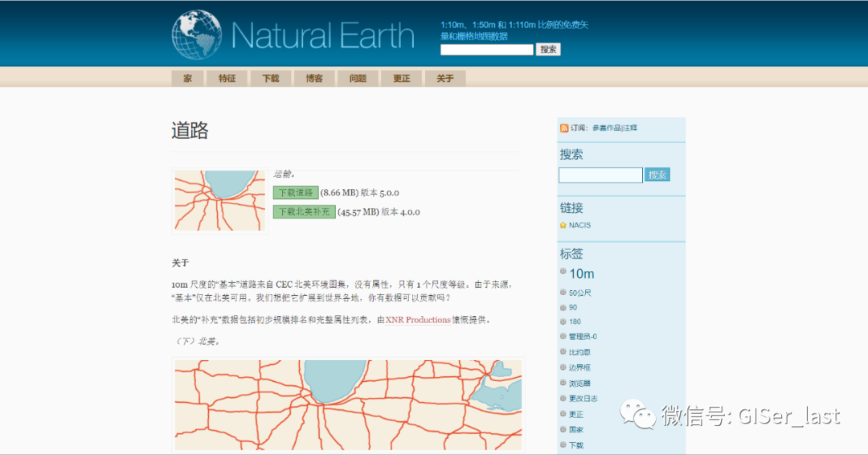The height and width of the screenshot is (455, 868).
Task: Click the Natural Earth globe logo
Action: click(x=197, y=35)
